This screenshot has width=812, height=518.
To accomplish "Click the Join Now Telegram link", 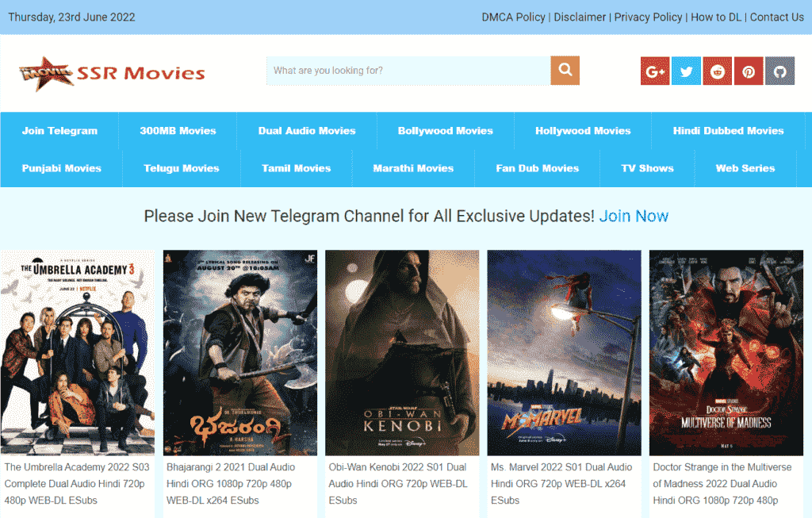I will click(634, 216).
